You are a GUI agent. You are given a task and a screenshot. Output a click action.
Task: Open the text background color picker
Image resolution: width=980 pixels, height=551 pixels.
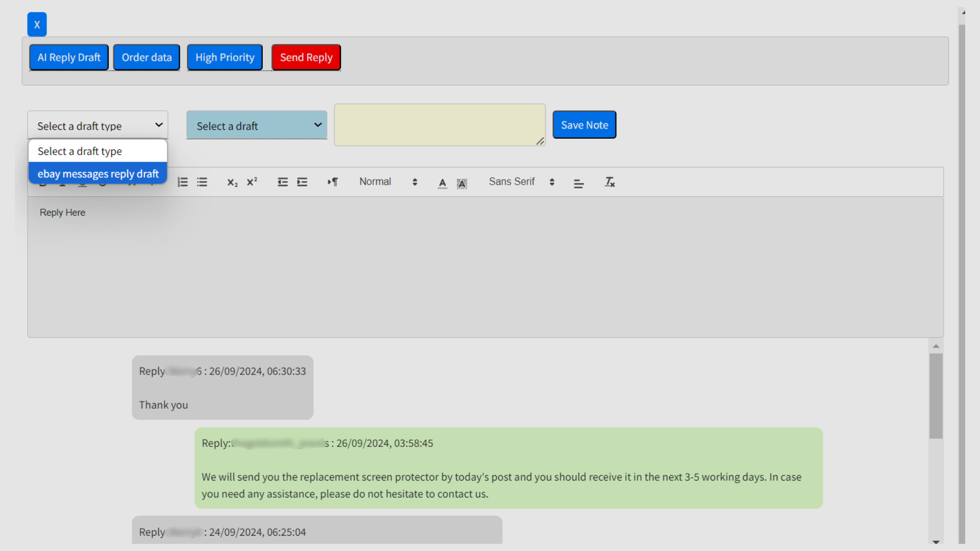pos(462,183)
